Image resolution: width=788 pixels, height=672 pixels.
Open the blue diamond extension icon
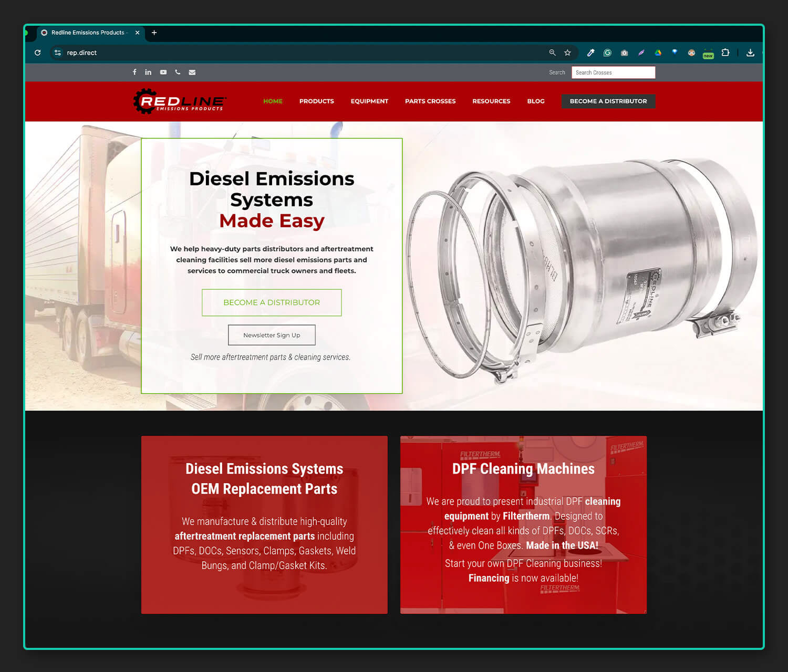click(675, 52)
